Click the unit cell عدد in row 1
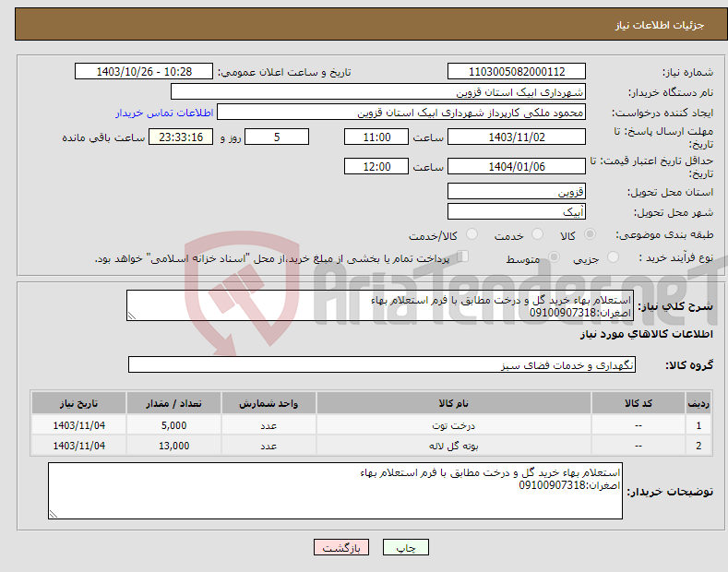The width and height of the screenshot is (728, 572). tap(269, 425)
